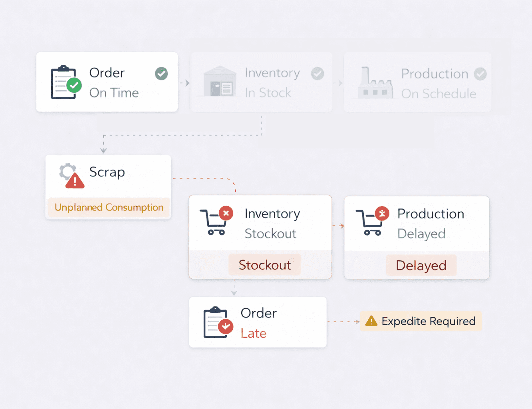The width and height of the screenshot is (532, 409).
Task: Toggle the Inventory In Stock check circle
Action: click(x=317, y=74)
